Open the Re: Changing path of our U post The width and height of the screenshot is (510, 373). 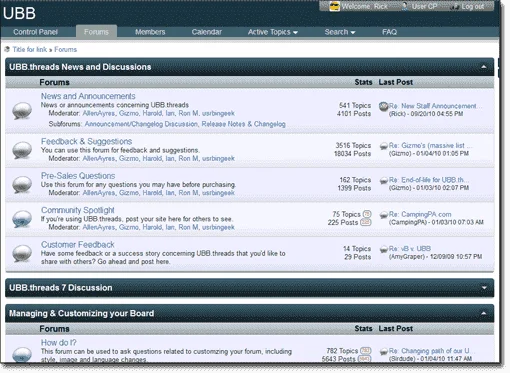pos(431,351)
